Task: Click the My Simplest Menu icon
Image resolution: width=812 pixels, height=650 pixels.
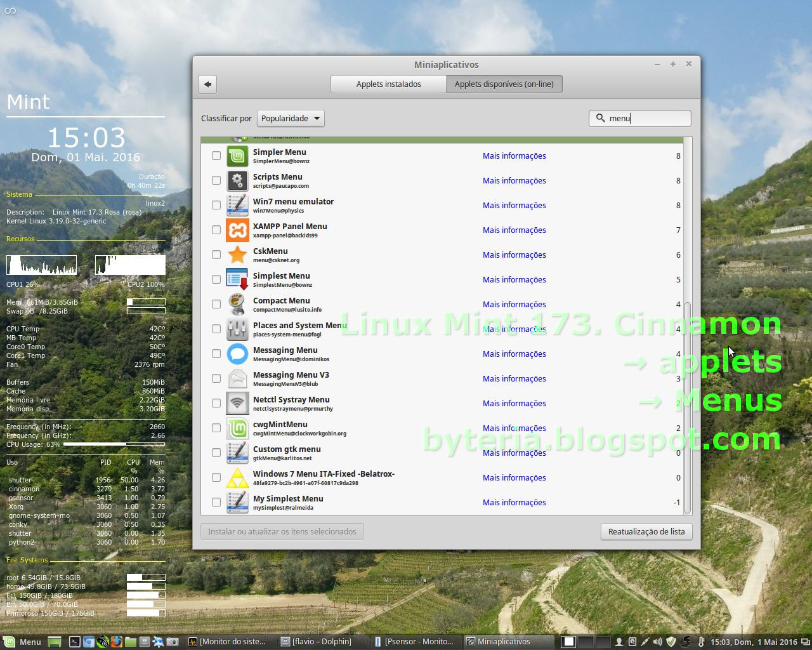Action: tap(237, 502)
